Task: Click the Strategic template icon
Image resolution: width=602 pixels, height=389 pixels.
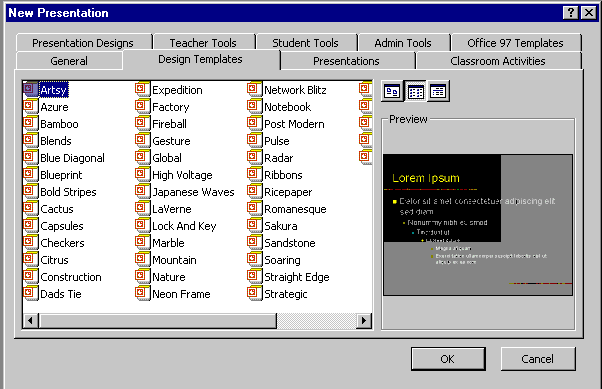Action: (255, 293)
